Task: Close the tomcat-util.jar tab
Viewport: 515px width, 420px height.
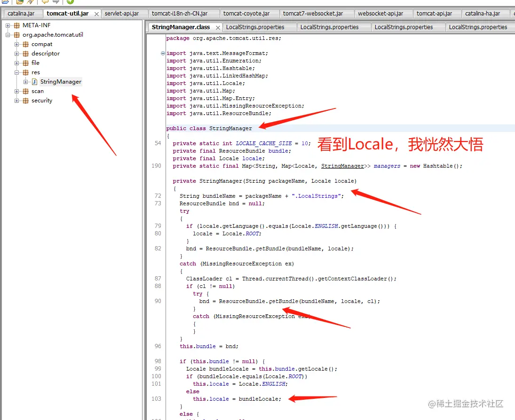Action: (96, 14)
